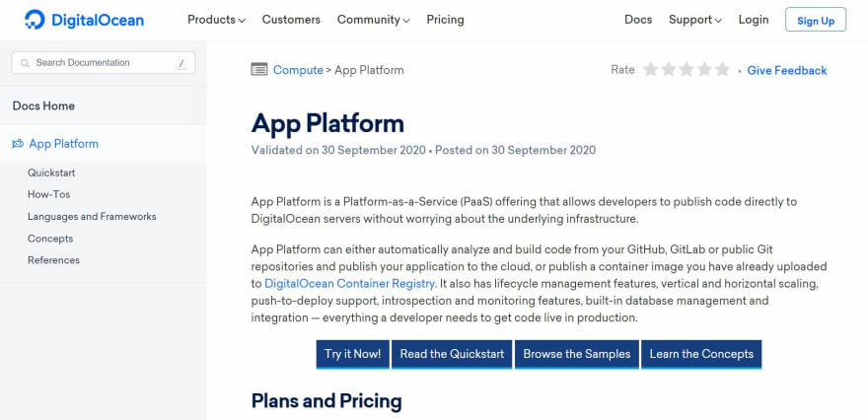Focus the Search Documentation field

pos(104,63)
